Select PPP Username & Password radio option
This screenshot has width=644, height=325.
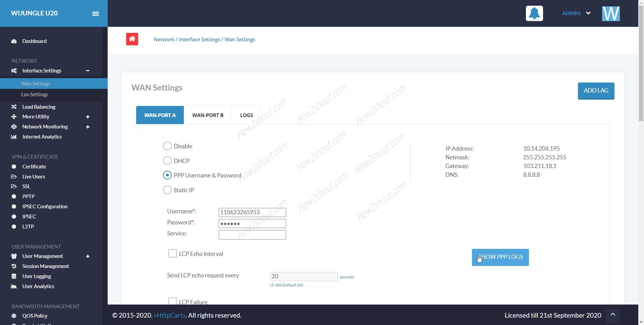coord(167,175)
